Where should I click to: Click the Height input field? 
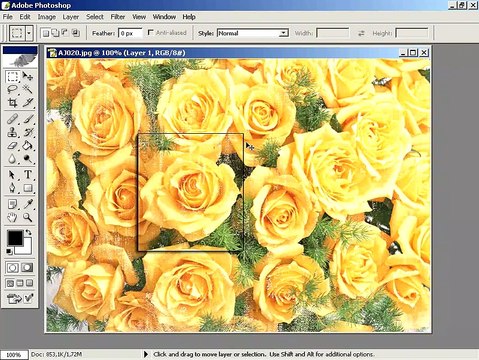click(412, 33)
